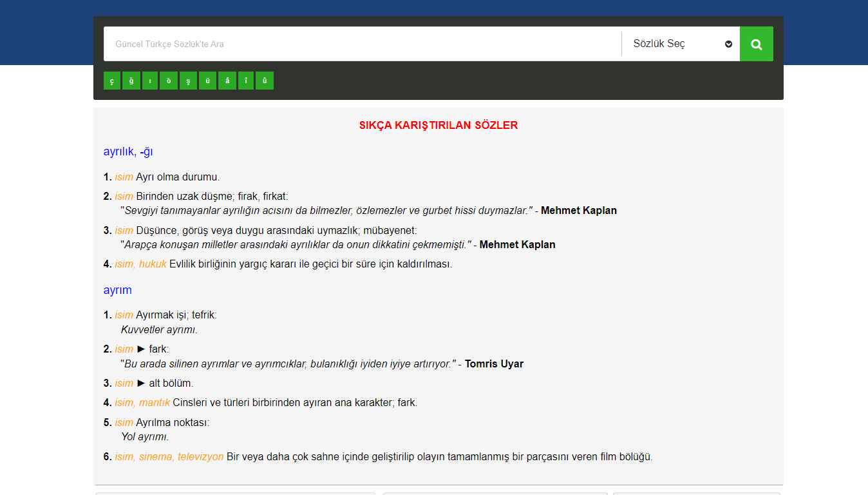Screen dimensions: 868x495
Task: Click the definition starting Evlilik birliğinin
Action: click(x=311, y=264)
